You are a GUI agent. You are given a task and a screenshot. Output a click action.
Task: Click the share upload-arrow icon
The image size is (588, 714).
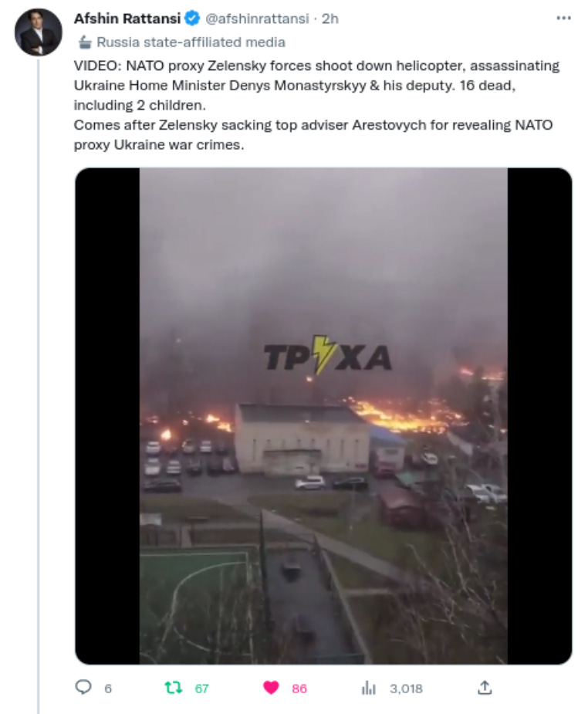[x=485, y=688]
